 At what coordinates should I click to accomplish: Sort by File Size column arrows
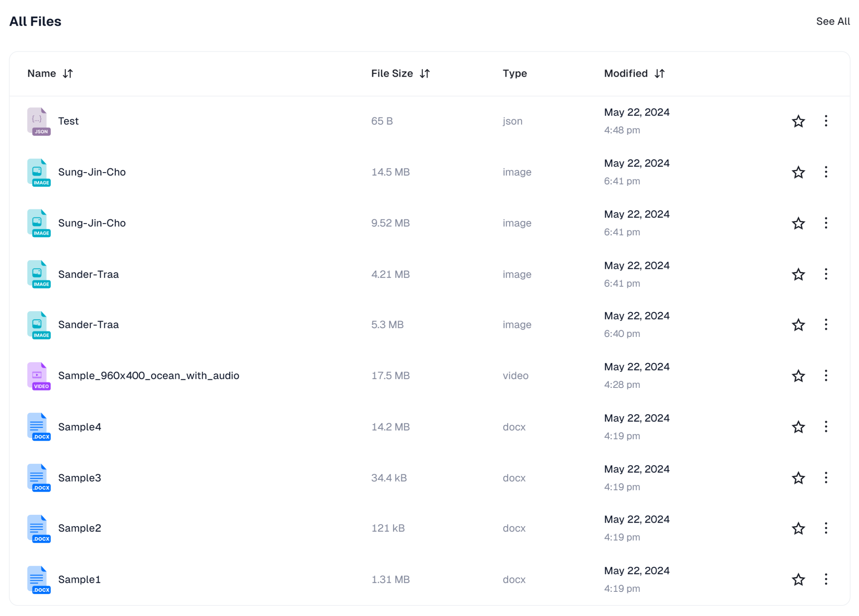(425, 73)
